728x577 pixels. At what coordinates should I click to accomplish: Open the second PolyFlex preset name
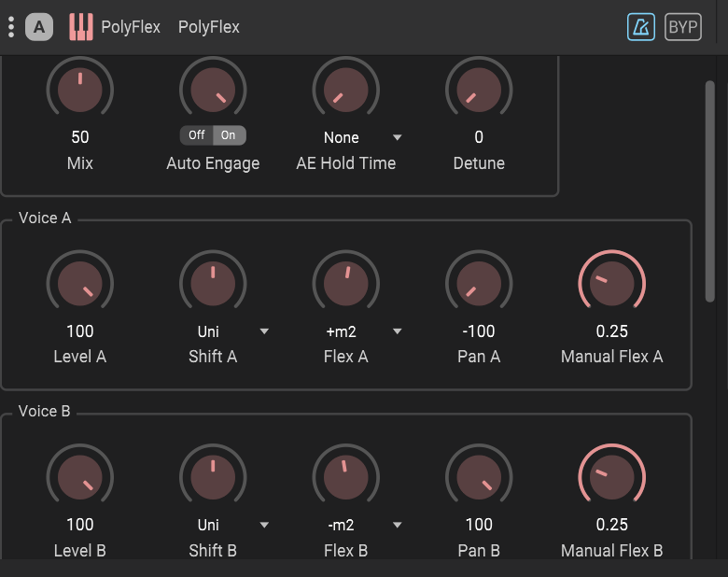209,27
